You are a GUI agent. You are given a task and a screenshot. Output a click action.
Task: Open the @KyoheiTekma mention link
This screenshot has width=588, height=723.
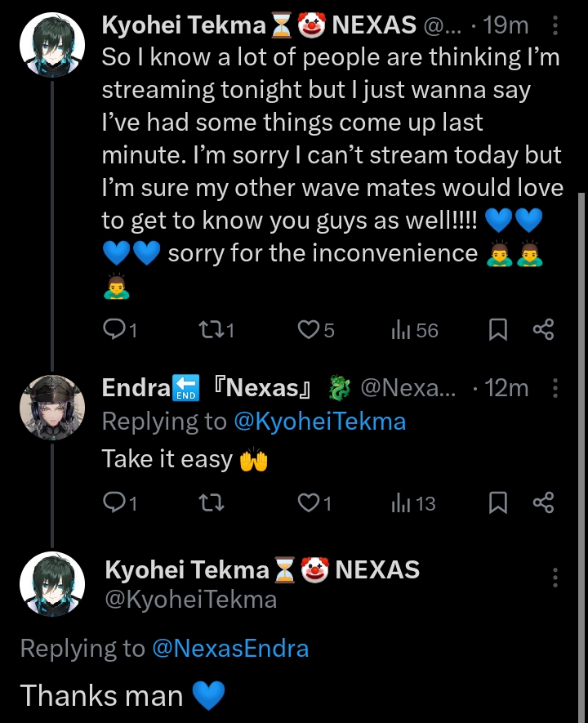point(319,422)
